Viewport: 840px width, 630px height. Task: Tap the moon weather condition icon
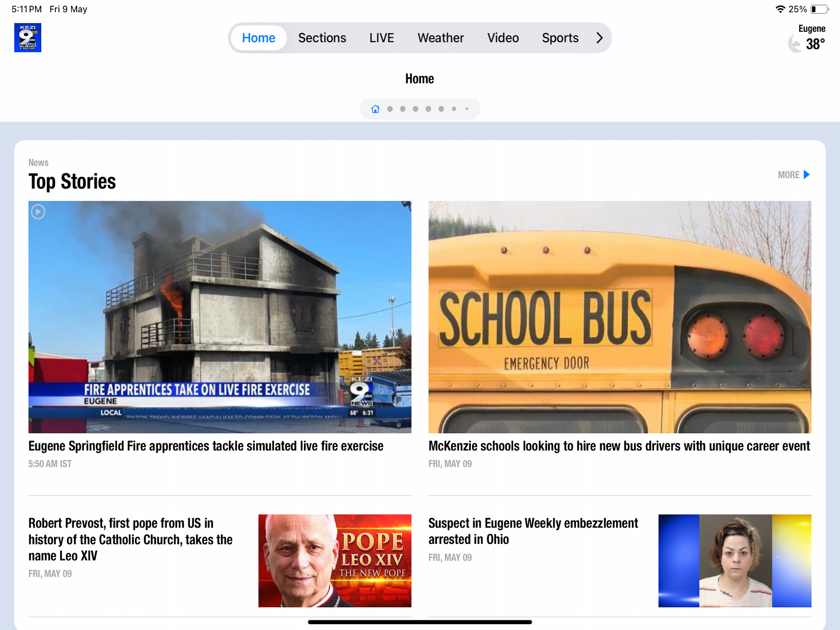[x=795, y=44]
